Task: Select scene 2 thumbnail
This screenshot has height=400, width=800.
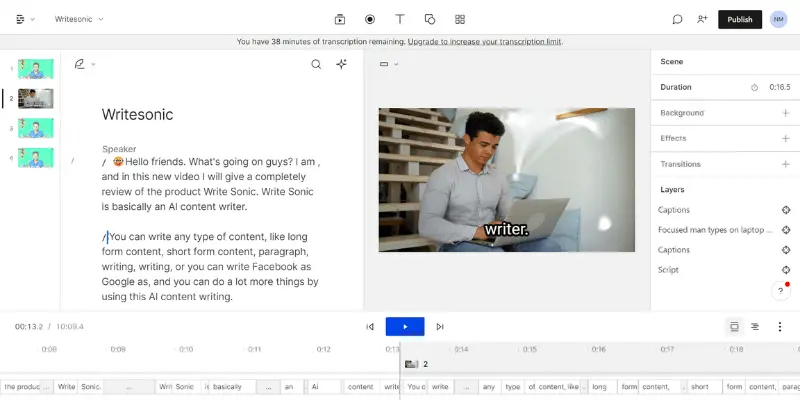Action: (x=36, y=98)
